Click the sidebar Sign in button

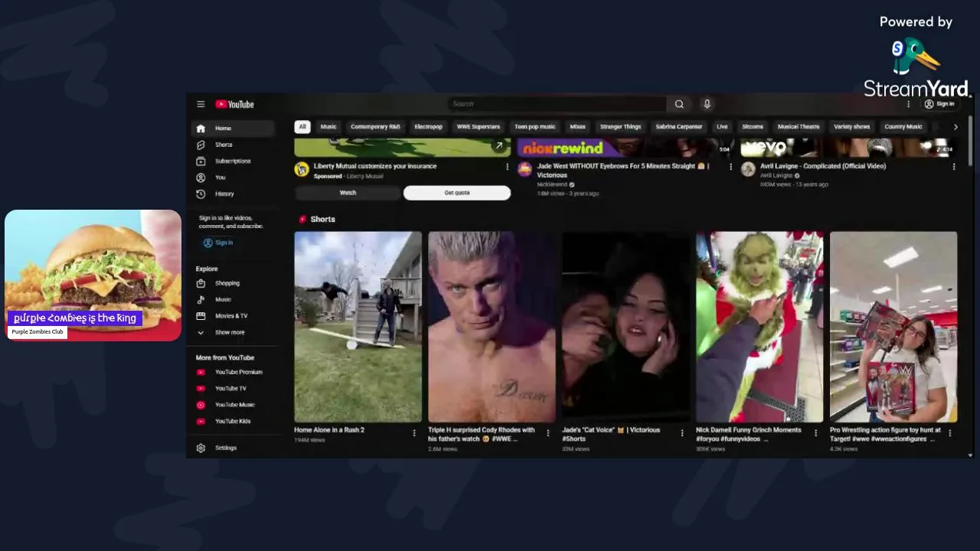(x=218, y=243)
